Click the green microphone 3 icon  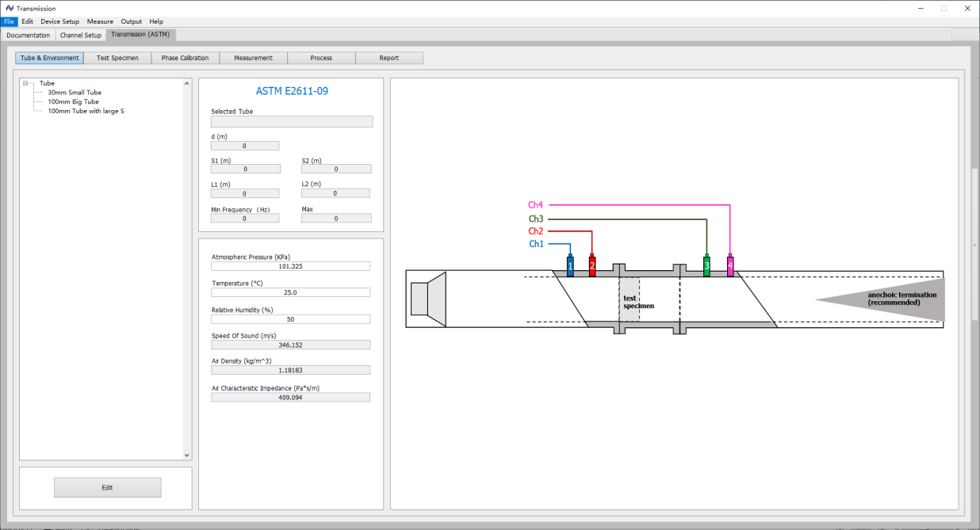click(x=706, y=266)
